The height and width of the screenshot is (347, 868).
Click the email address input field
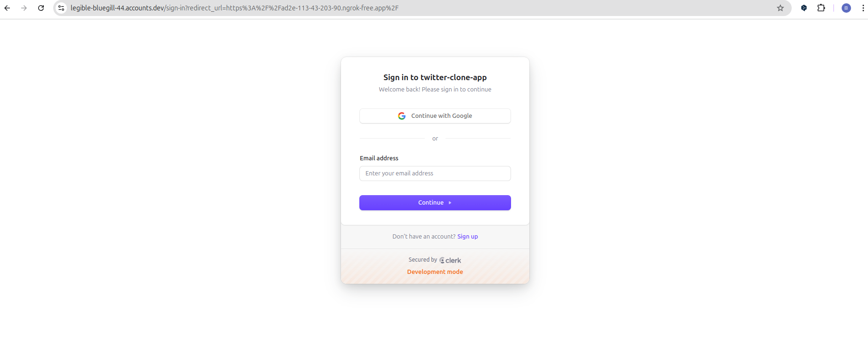[x=435, y=173]
